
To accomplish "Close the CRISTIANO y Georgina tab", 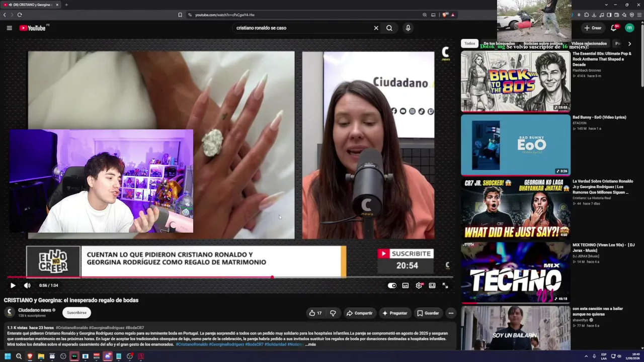I will point(57,5).
